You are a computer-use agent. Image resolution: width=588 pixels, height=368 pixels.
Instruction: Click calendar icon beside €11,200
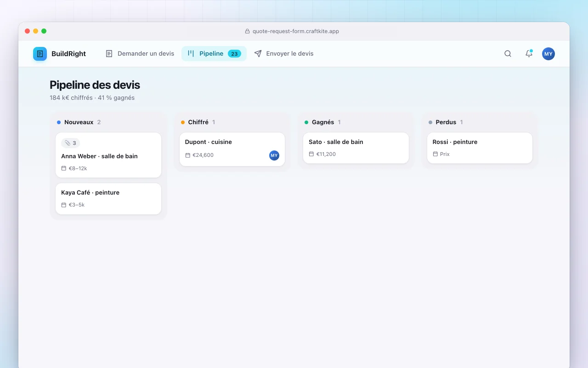coord(311,154)
